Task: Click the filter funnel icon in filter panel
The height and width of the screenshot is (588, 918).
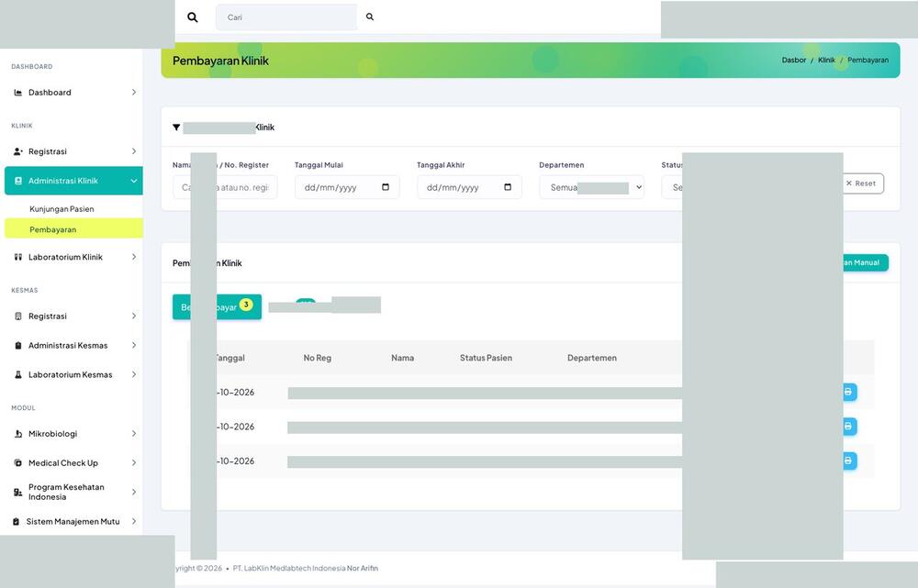Action: point(176,127)
